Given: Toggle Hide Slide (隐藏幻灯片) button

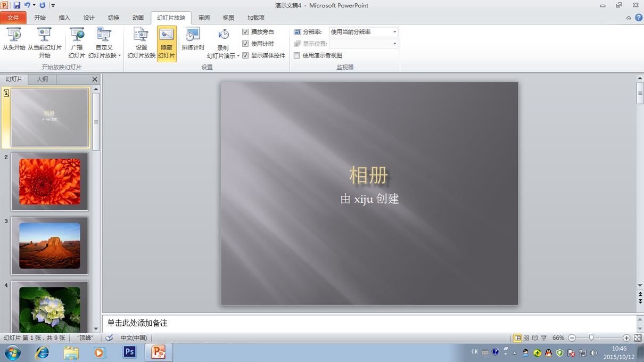Looking at the screenshot, I should click(x=167, y=44).
